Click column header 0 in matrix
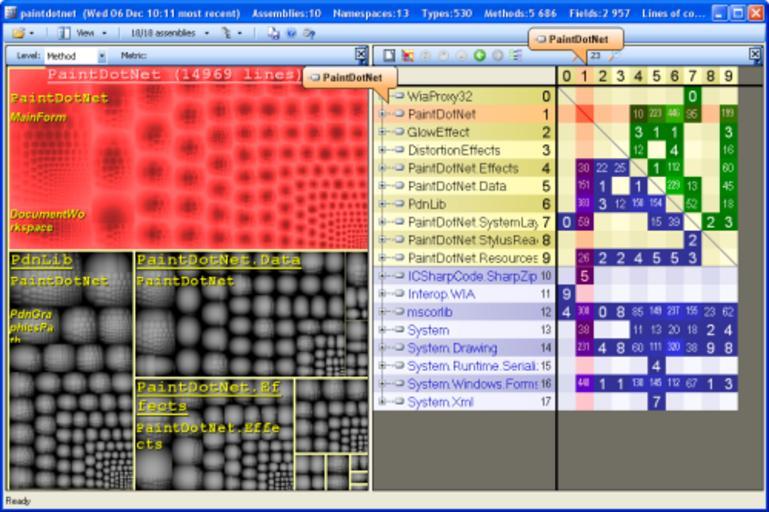This screenshot has width=769, height=512. point(566,76)
